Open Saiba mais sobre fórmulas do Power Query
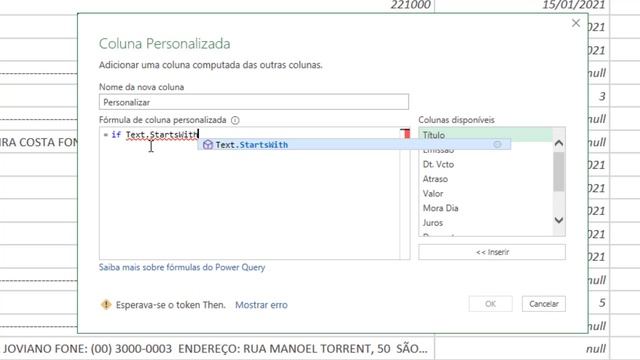Viewport: 640px width, 360px height. [x=182, y=267]
